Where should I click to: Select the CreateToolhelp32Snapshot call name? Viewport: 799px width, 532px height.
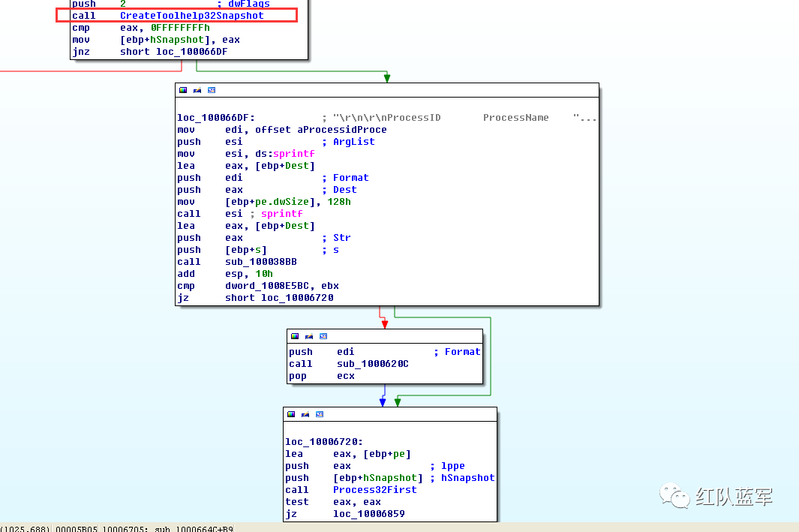click(191, 15)
